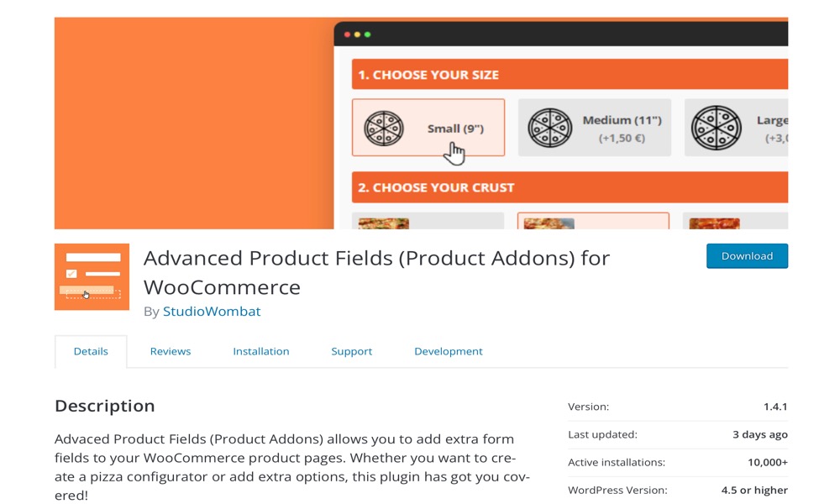
Task: Select the highlighted middle crust thumbnail
Action: (x=593, y=221)
